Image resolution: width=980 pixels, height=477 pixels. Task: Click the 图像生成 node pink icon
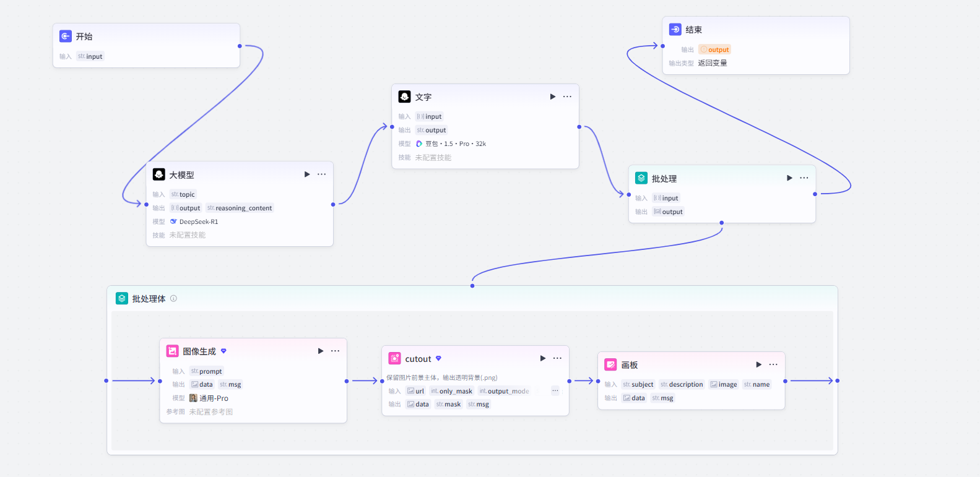coord(173,351)
